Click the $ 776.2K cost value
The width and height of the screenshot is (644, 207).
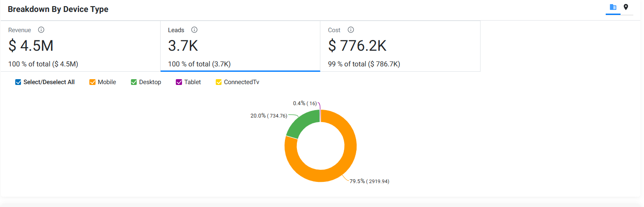coord(357,46)
